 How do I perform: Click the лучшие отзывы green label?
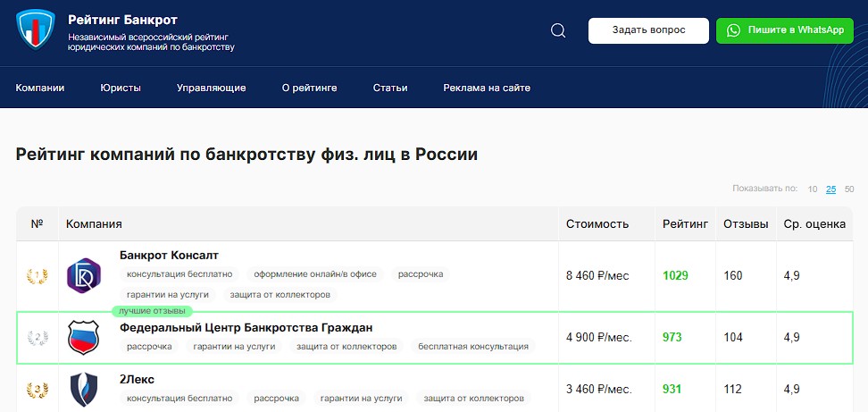pyautogui.click(x=150, y=311)
